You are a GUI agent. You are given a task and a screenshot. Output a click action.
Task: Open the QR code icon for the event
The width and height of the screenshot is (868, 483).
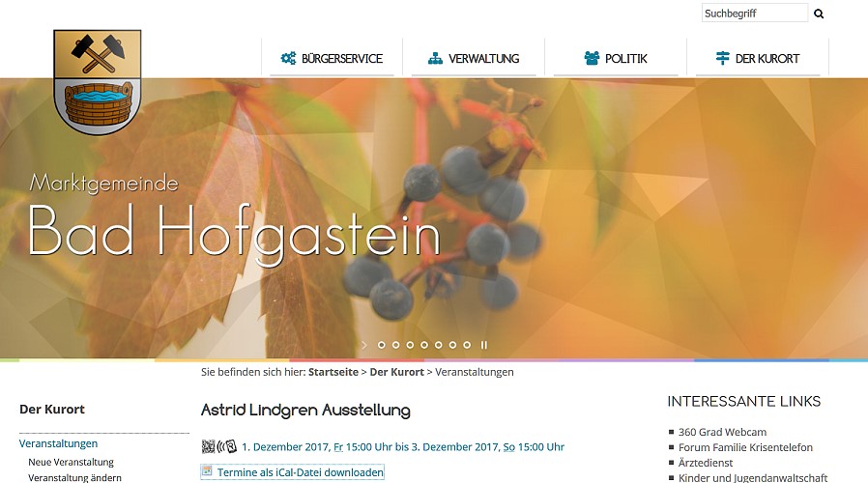click(x=208, y=446)
